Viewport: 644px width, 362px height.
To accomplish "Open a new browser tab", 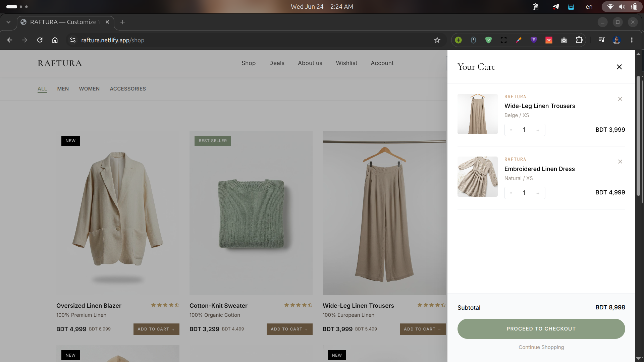I will point(122,22).
